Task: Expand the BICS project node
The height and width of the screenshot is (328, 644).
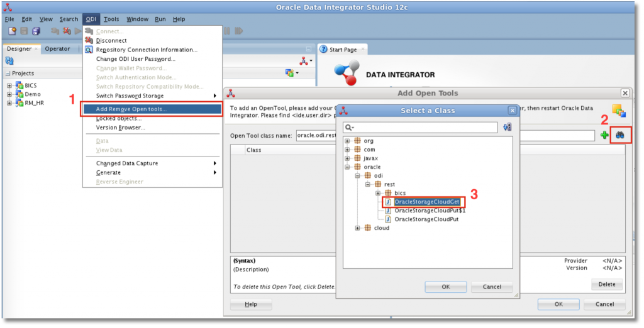Action: pos(9,86)
